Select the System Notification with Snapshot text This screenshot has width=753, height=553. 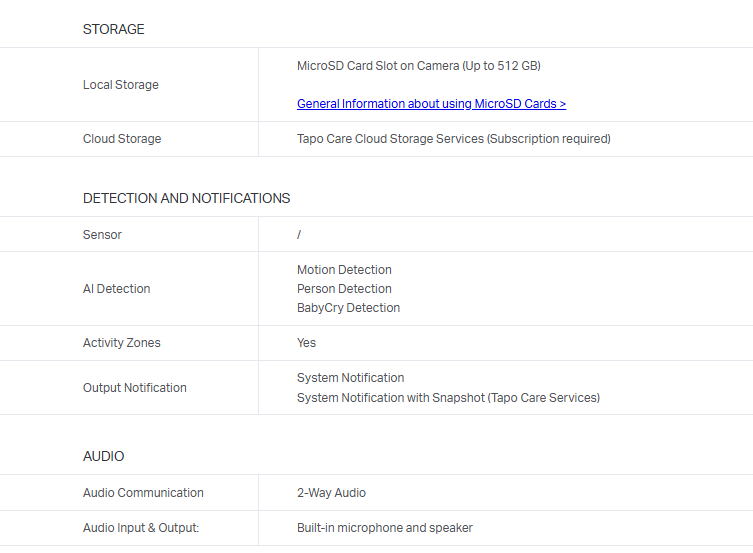[448, 398]
